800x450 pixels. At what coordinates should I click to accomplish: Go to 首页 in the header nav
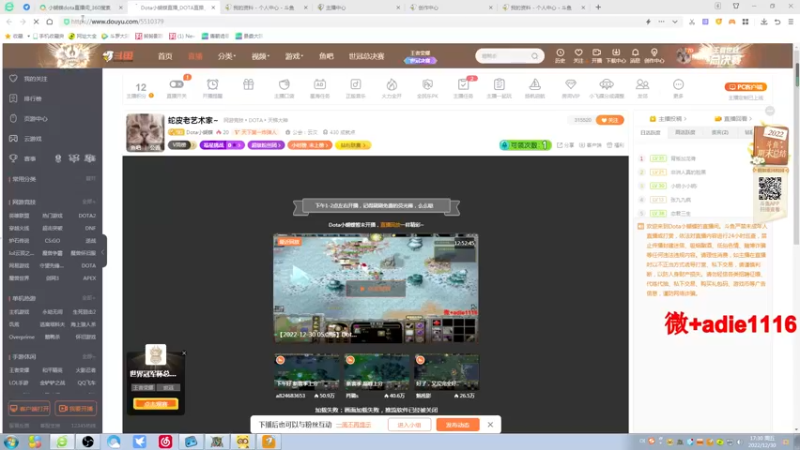pyautogui.click(x=165, y=56)
